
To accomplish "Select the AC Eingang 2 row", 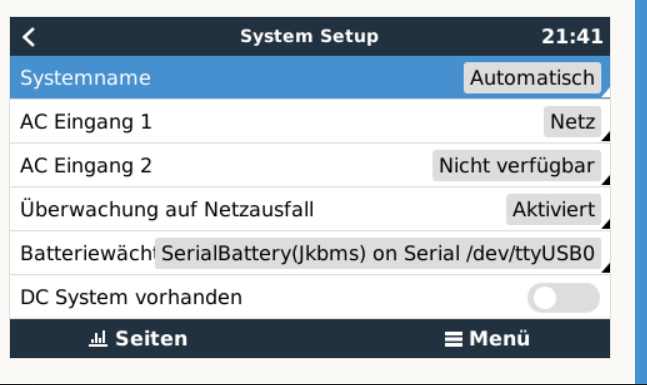I will pos(310,165).
